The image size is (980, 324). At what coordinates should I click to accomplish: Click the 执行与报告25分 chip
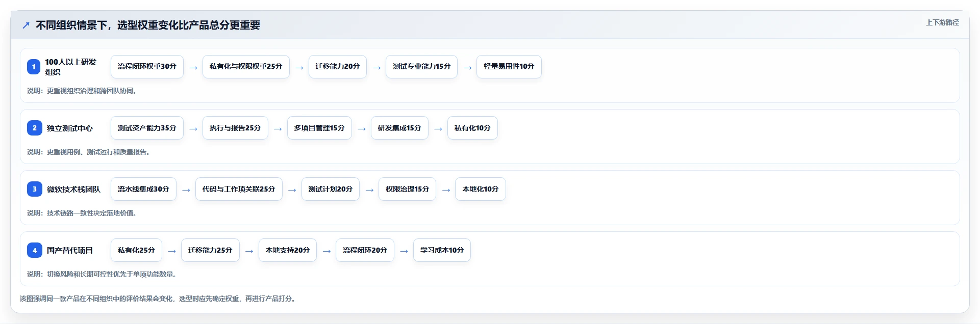(235, 128)
